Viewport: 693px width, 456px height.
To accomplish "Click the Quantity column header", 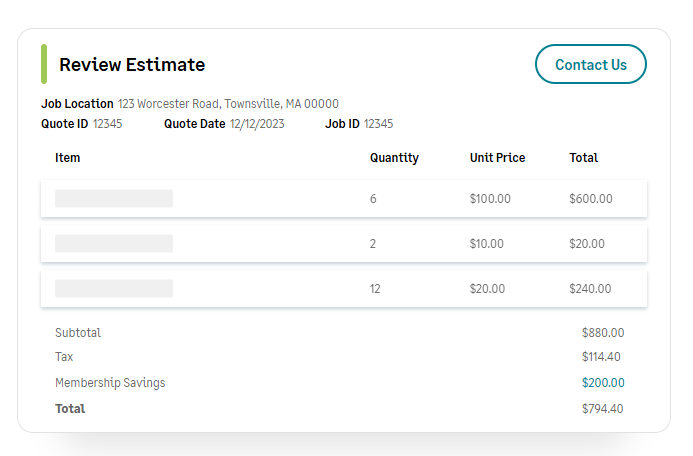I will click(394, 158).
